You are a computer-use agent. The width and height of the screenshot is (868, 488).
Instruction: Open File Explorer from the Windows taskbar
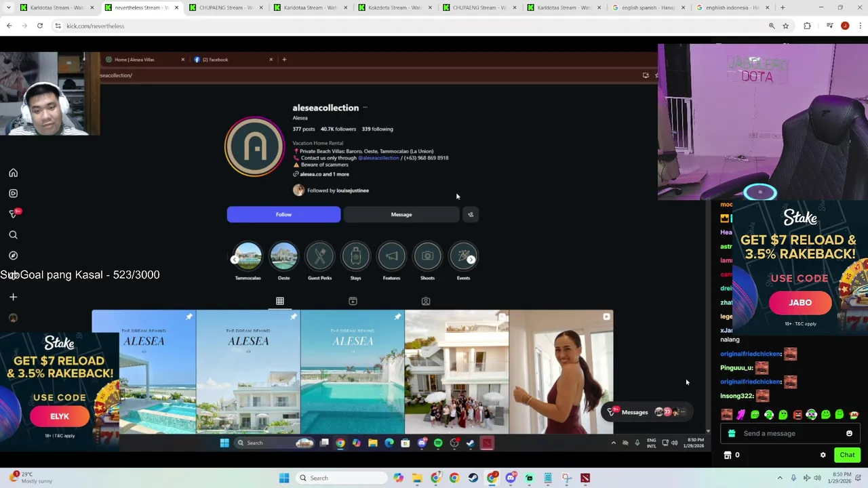[417, 478]
